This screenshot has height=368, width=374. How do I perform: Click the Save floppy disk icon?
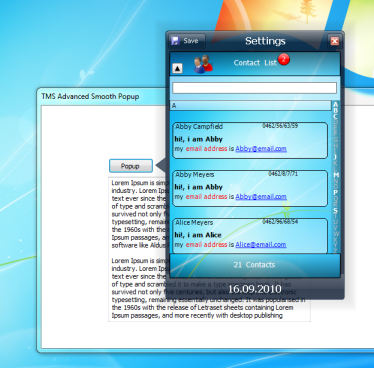click(175, 41)
